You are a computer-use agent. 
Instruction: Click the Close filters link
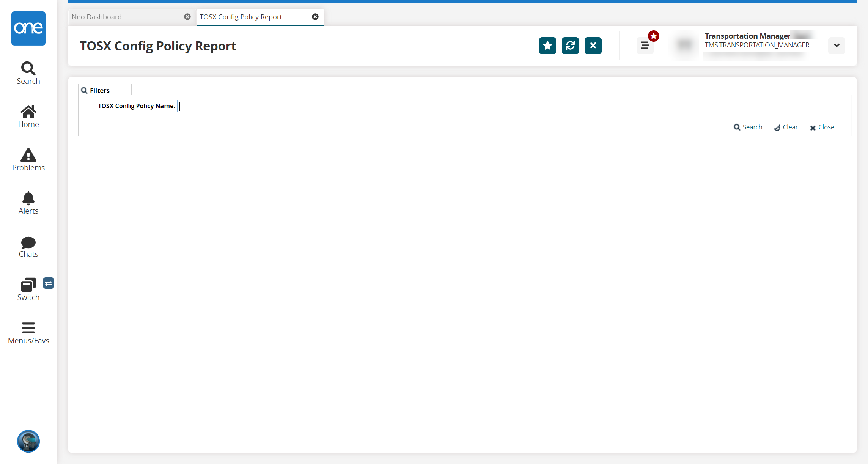click(x=826, y=127)
